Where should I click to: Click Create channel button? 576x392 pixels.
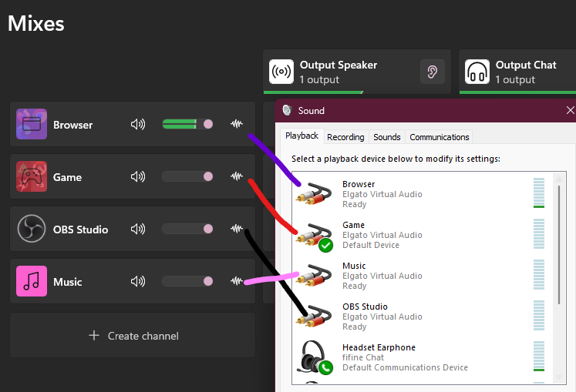[x=133, y=335]
